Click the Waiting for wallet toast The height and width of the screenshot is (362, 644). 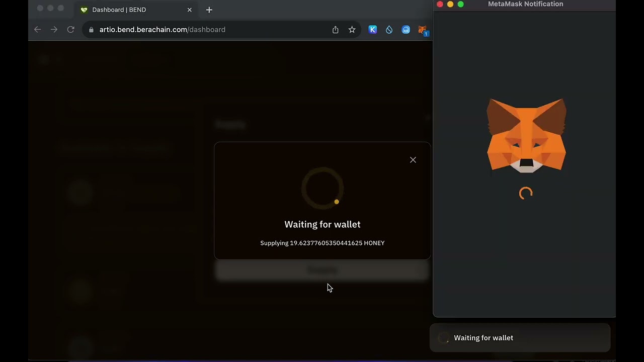tap(520, 338)
